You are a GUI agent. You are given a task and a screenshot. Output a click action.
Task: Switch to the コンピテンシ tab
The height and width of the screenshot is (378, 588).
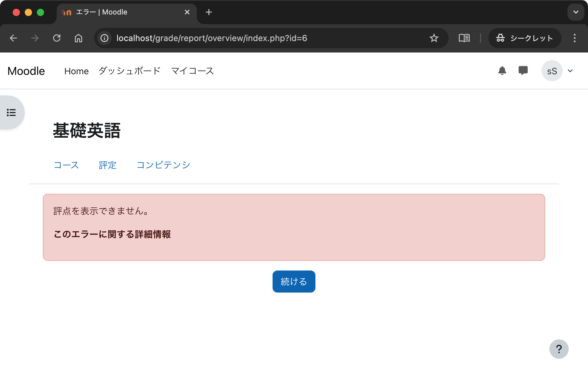pos(163,165)
